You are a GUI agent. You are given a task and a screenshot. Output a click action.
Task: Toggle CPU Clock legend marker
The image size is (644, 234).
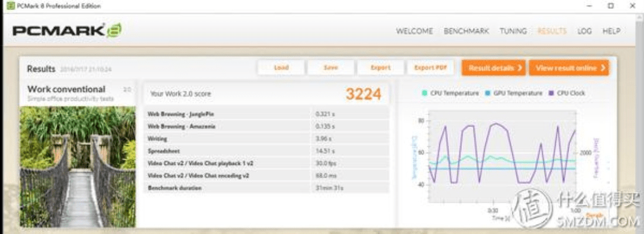(551, 93)
